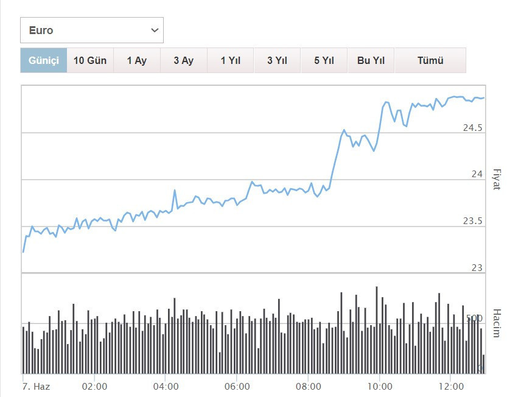Click the price line's starting point at 7. Haz
This screenshot has height=397, width=532.
[23, 251]
